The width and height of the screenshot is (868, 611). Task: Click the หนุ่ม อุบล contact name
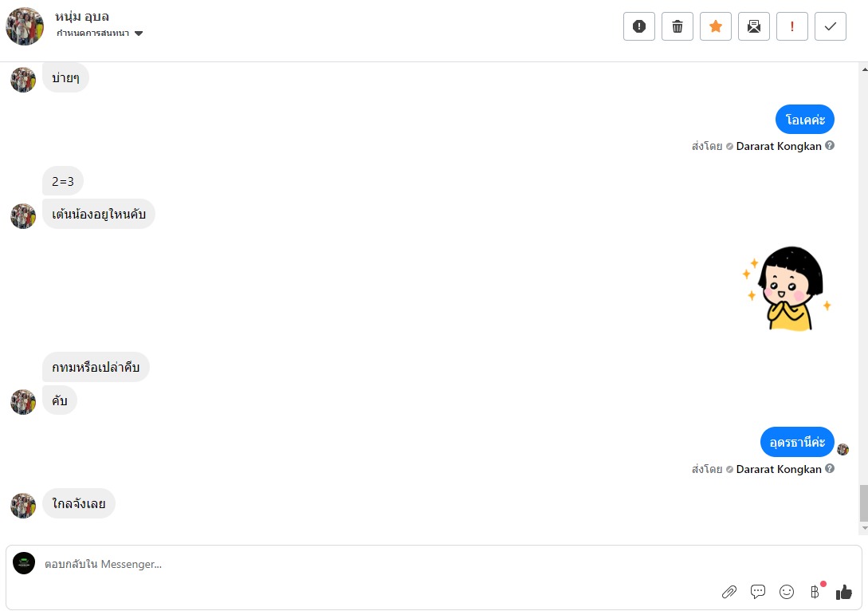83,16
